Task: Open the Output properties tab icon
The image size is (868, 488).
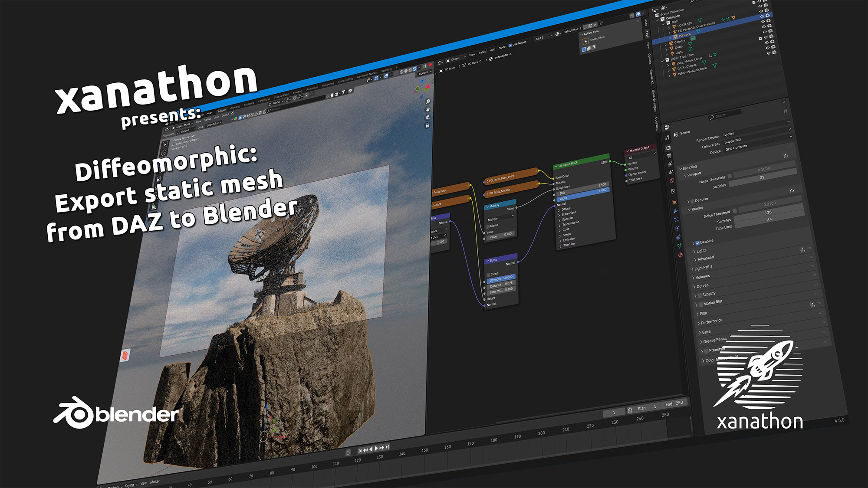Action: point(670,155)
